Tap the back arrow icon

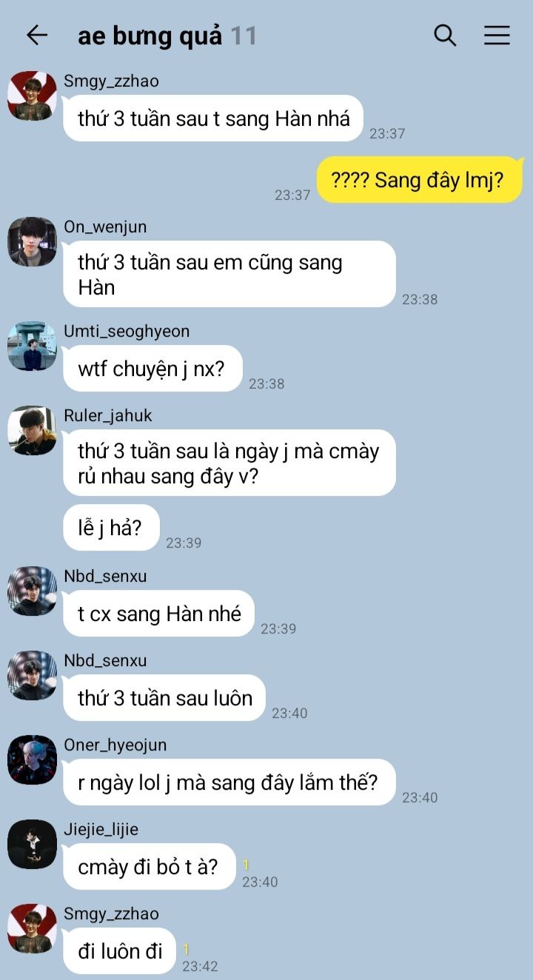pos(36,35)
